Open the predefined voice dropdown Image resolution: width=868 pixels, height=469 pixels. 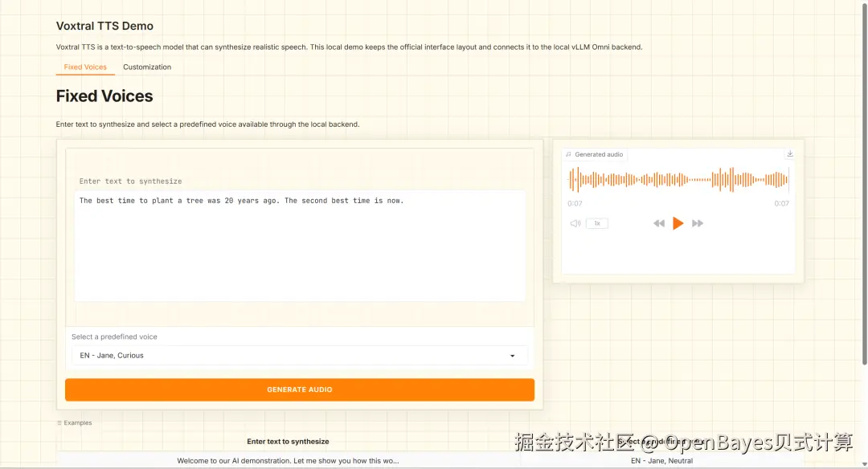tap(300, 356)
